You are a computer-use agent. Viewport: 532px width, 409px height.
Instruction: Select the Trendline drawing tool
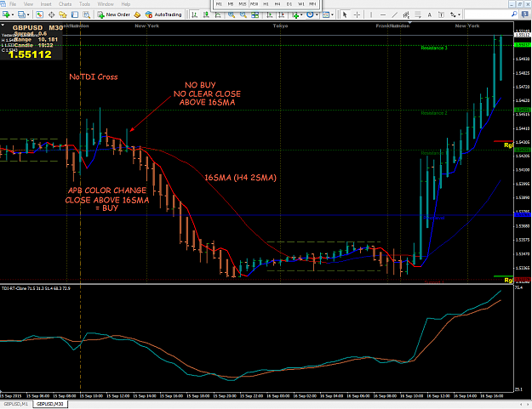(x=394, y=14)
